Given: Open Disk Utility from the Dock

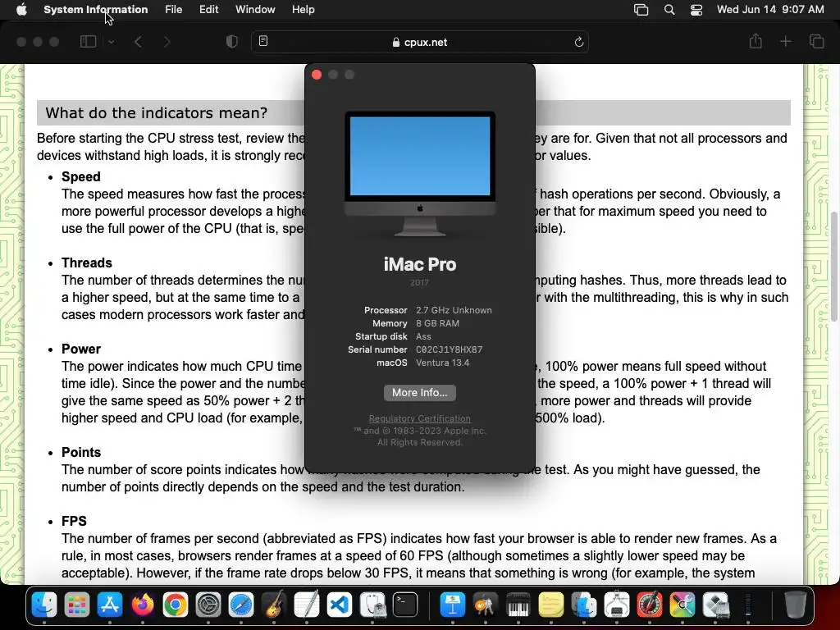Looking at the screenshot, I should (x=372, y=605).
